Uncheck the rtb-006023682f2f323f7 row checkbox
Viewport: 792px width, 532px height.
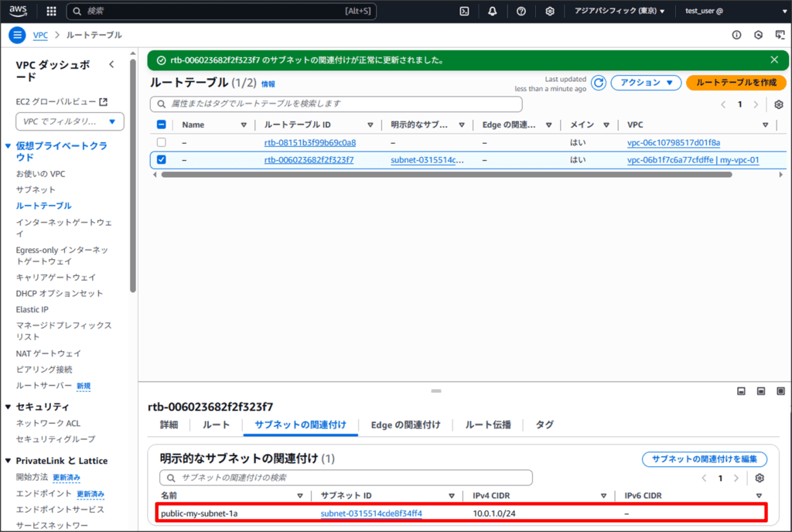pyautogui.click(x=162, y=160)
